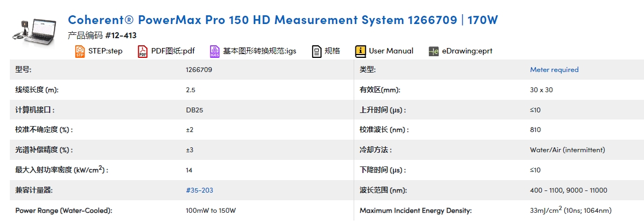The image size is (644, 221).
Task: Click the Power Range (Water-Cooled) label
Action: [64, 210]
